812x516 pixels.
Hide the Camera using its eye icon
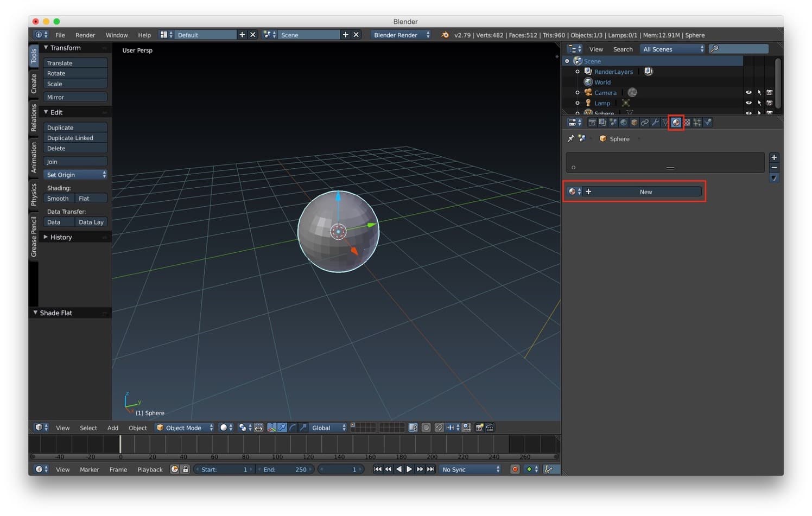coord(748,93)
